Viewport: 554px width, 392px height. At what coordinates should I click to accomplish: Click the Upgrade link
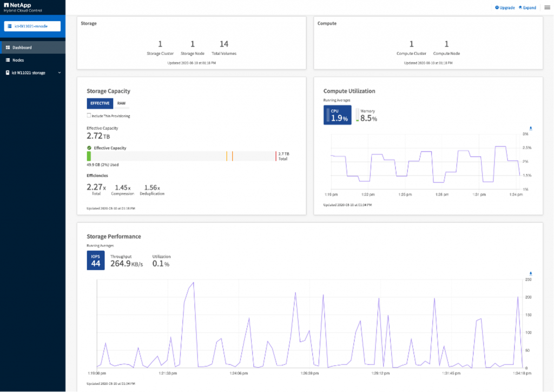coord(505,8)
